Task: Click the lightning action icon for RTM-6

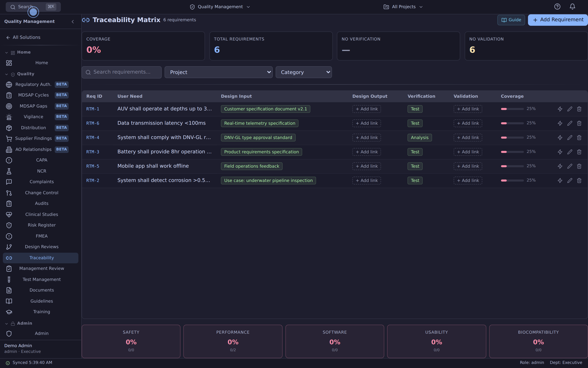Action: (x=560, y=123)
